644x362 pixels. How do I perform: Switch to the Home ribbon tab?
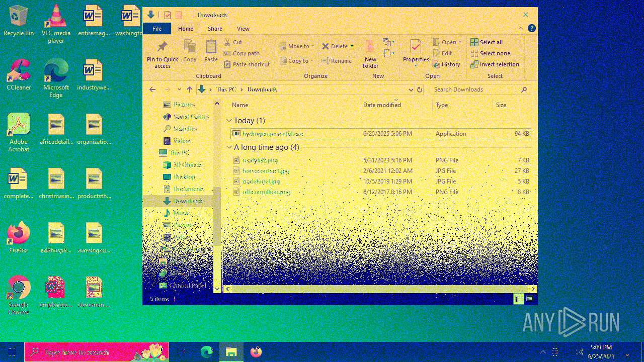pyautogui.click(x=186, y=29)
